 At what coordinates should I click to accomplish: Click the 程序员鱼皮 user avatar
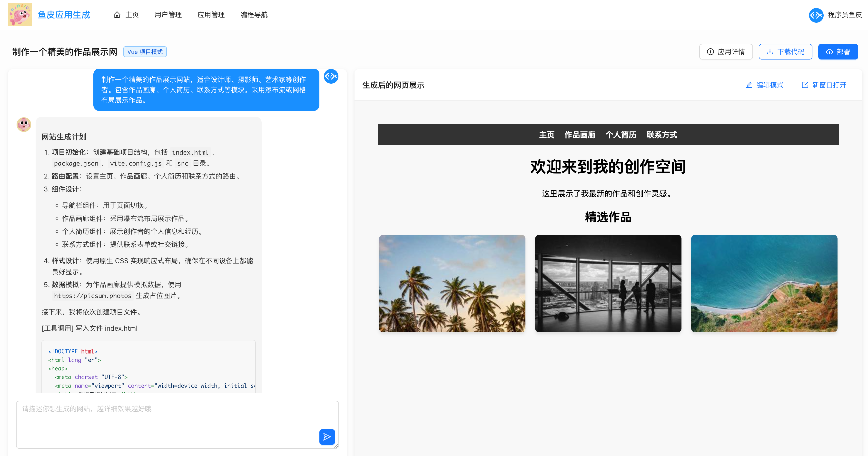tap(816, 15)
